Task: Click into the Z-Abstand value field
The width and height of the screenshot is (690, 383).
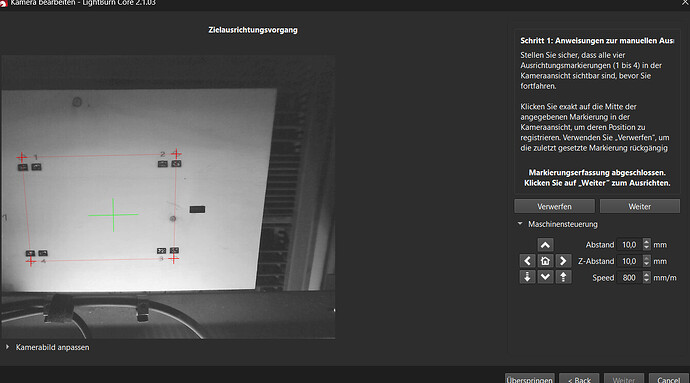Action: tap(629, 261)
